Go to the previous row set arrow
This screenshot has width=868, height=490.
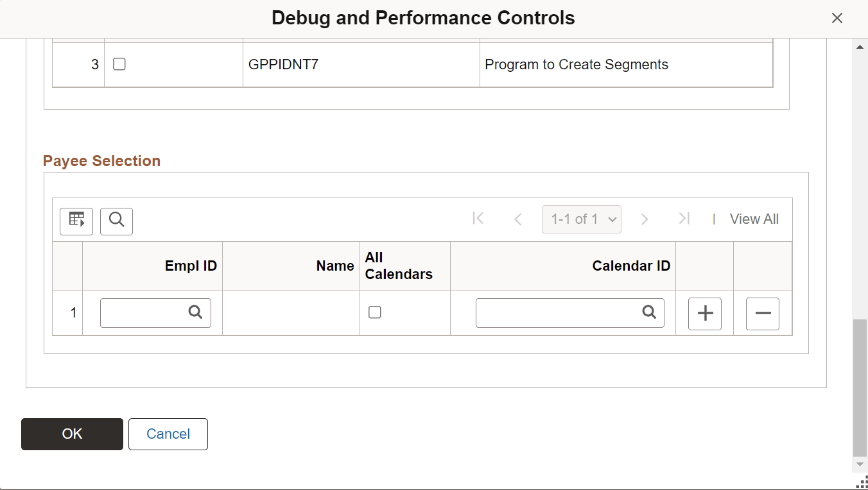click(x=517, y=219)
